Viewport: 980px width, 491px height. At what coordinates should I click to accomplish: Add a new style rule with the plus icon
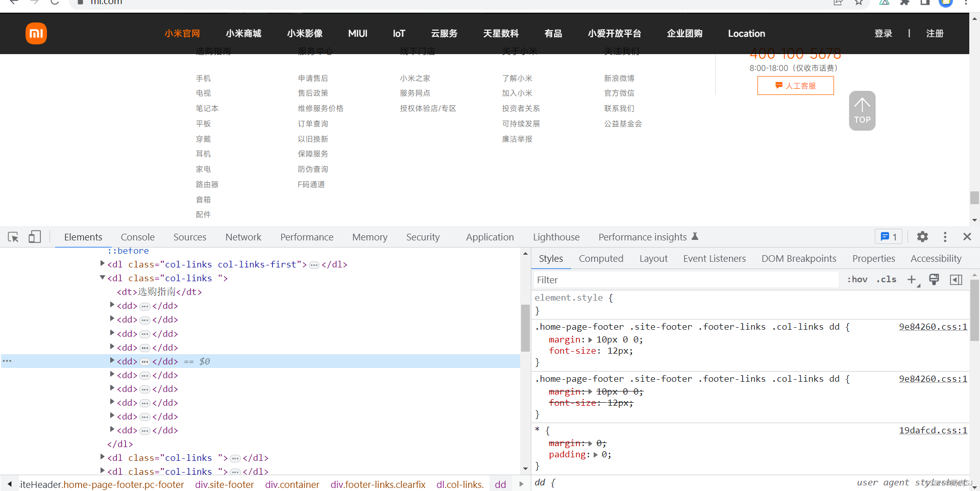pos(912,279)
